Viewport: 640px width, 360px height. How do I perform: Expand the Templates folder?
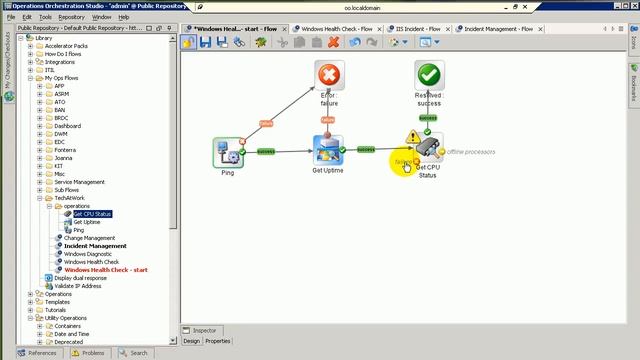tap(31, 302)
